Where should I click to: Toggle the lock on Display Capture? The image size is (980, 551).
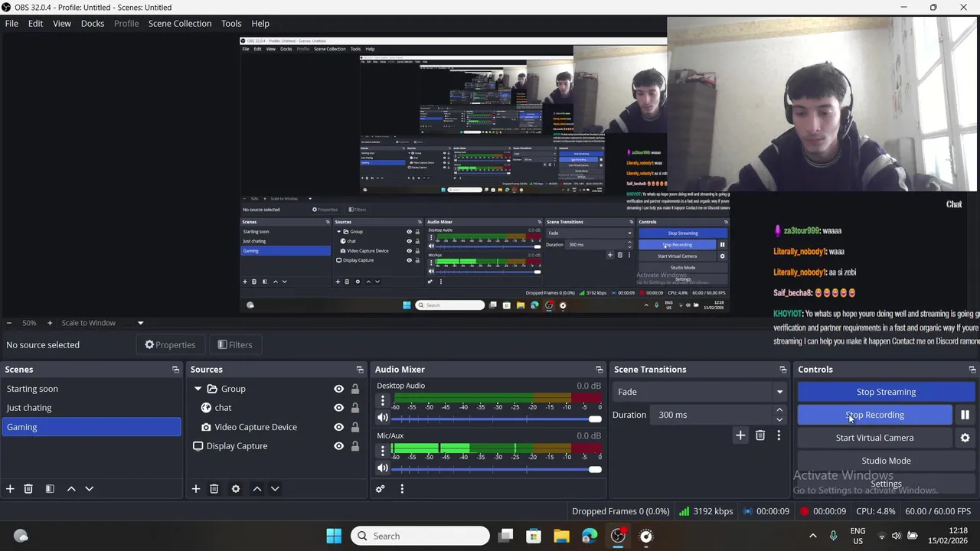(355, 446)
